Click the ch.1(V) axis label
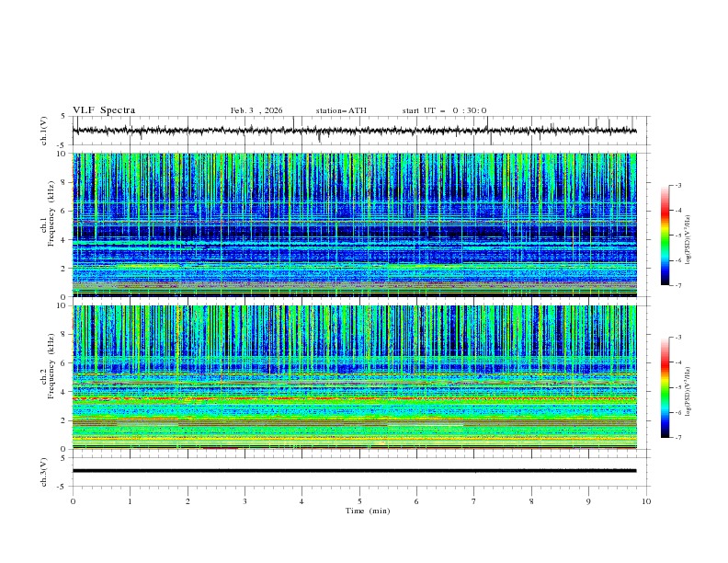 coord(44,131)
